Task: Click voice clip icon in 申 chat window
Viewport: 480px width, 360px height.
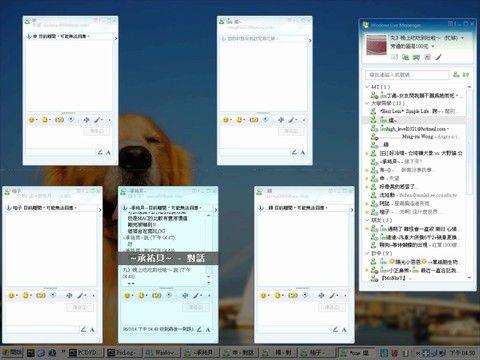Action: coord(71,120)
